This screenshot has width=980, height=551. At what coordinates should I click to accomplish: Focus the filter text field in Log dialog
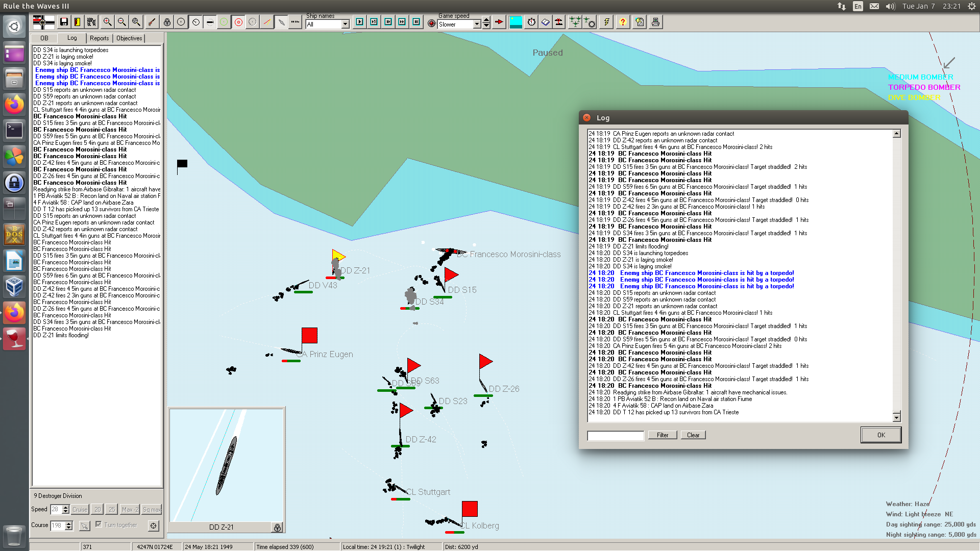tap(616, 436)
